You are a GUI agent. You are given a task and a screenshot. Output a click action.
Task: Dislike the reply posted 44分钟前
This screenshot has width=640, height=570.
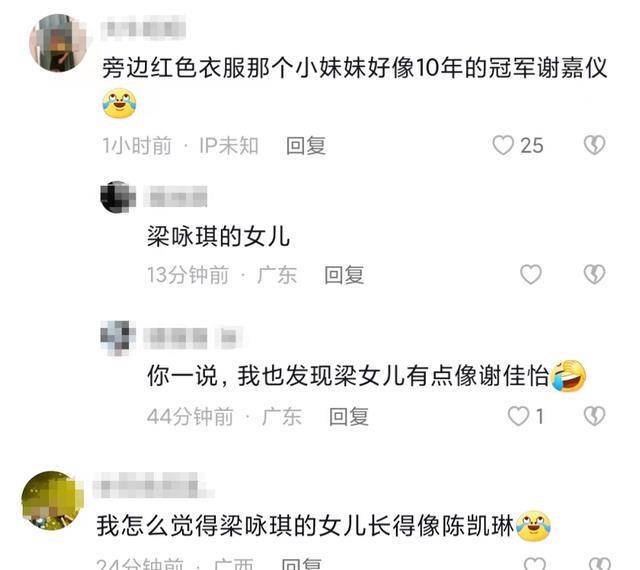point(594,416)
